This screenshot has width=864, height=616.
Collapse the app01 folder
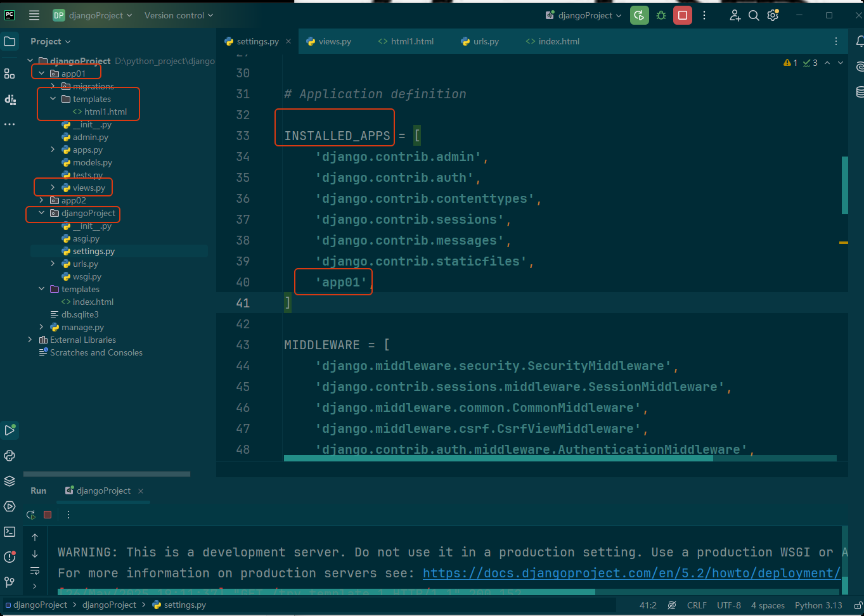coord(42,74)
